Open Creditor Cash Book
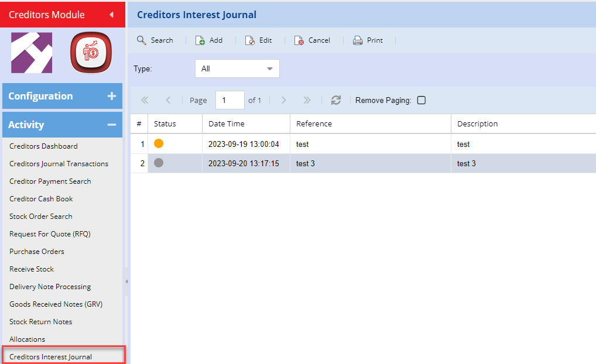Viewport: 596px width, 364px height. pyautogui.click(x=41, y=199)
